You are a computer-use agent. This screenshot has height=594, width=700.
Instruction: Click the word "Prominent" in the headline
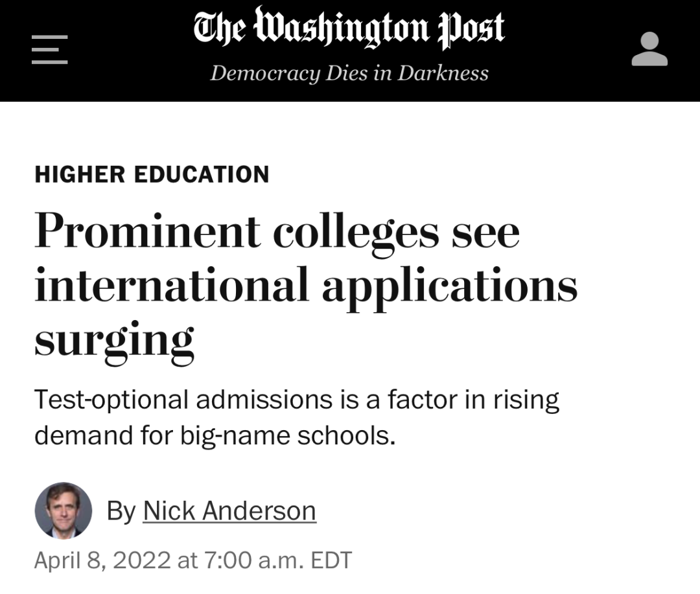[148, 231]
